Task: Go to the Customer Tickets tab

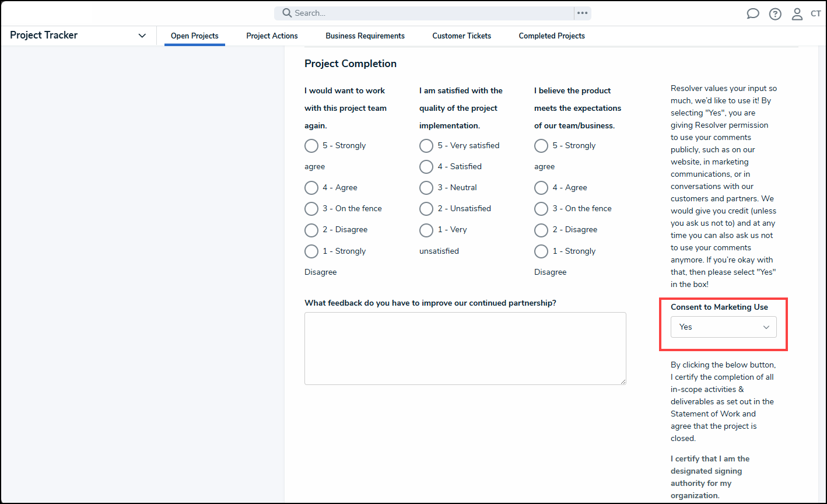Action: (x=461, y=36)
